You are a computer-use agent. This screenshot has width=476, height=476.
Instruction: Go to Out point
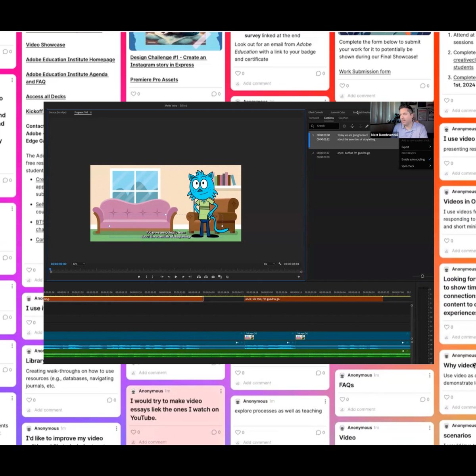(x=190, y=277)
